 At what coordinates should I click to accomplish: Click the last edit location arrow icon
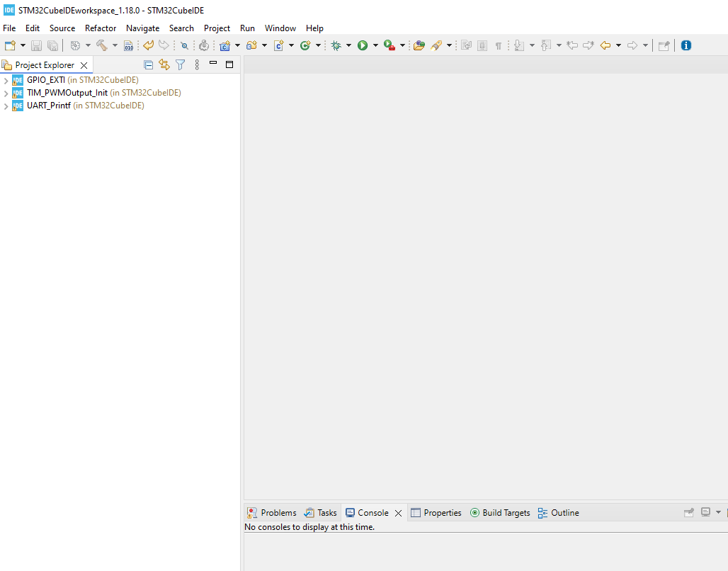[572, 45]
